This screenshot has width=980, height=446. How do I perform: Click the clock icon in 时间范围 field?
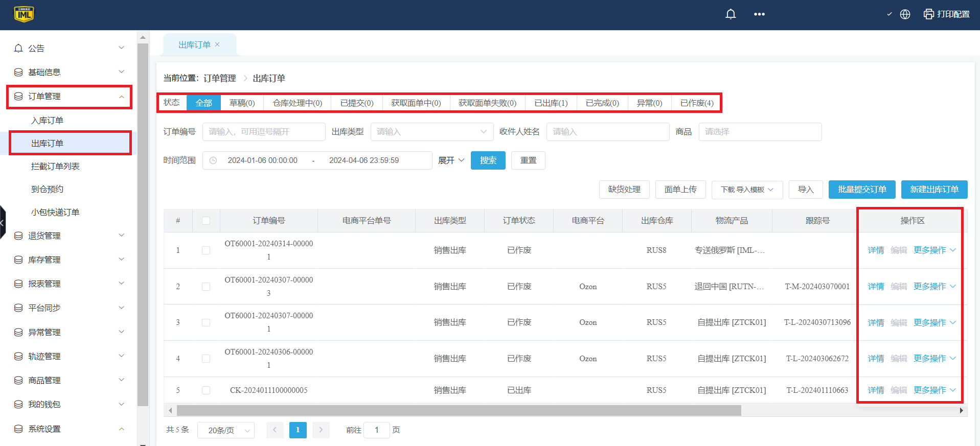213,160
